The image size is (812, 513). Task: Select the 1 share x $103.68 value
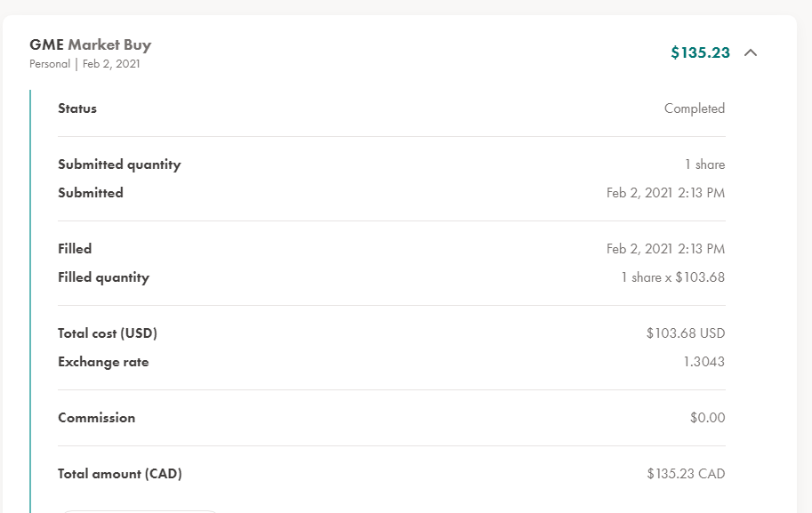[x=672, y=277]
